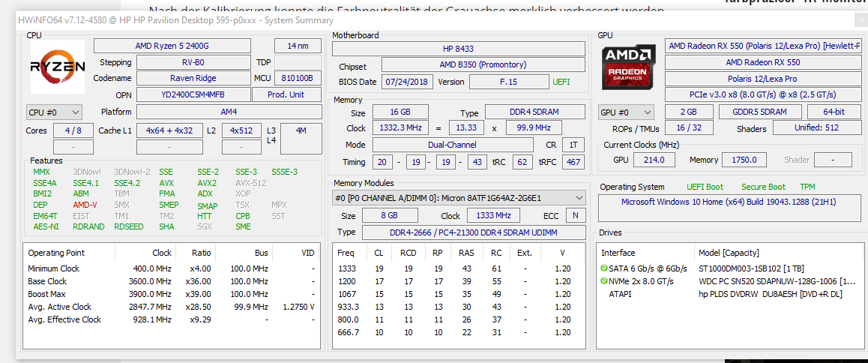Click the 64-bit bus width field
This screenshot has height=363, width=868.
coord(834,112)
